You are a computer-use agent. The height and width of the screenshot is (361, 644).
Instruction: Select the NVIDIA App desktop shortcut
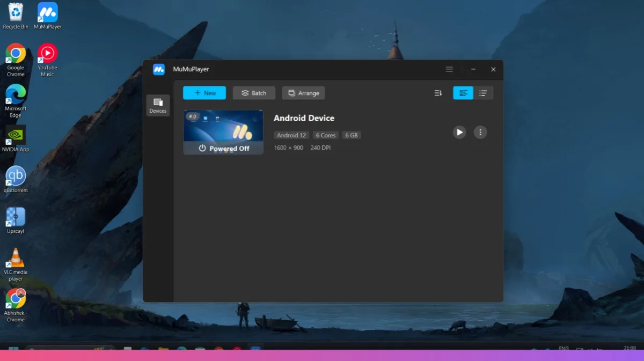point(16,139)
